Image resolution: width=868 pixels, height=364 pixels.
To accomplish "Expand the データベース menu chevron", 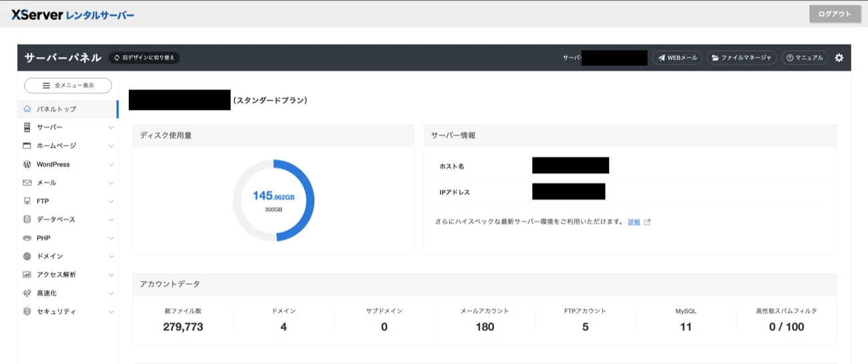I will pos(111,219).
